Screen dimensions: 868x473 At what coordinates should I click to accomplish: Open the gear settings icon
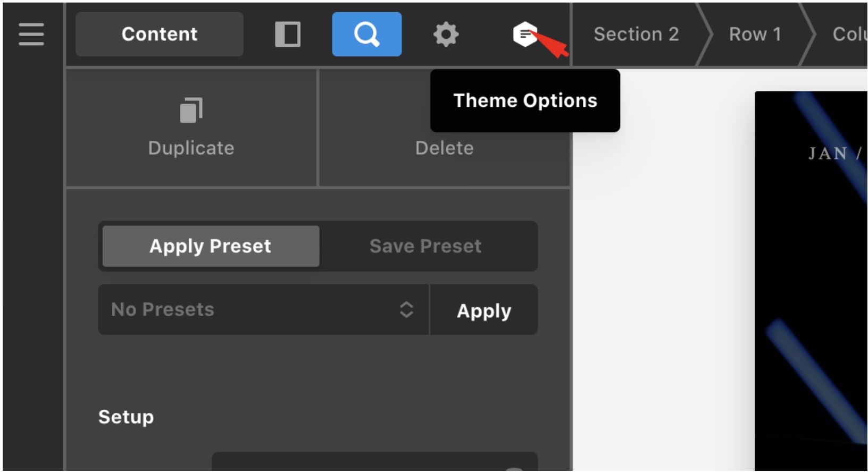pos(446,34)
